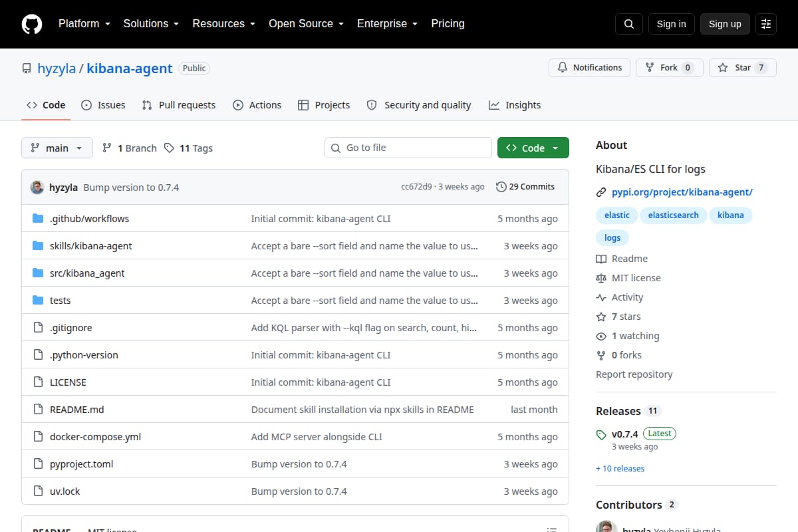Expand the Resources menu

tap(223, 24)
